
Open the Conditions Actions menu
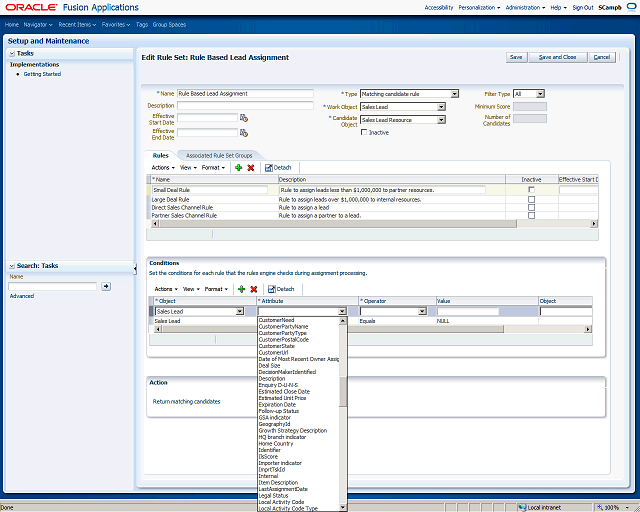click(x=166, y=289)
